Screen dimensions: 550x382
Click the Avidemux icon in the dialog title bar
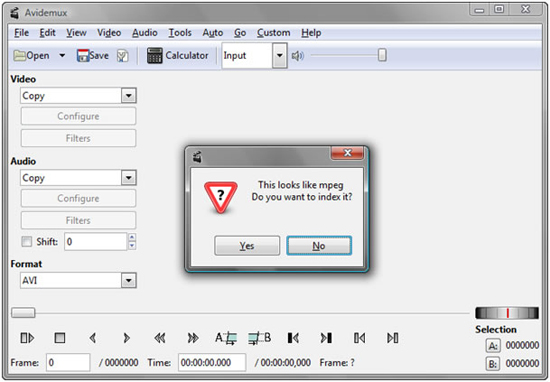pyautogui.click(x=197, y=156)
